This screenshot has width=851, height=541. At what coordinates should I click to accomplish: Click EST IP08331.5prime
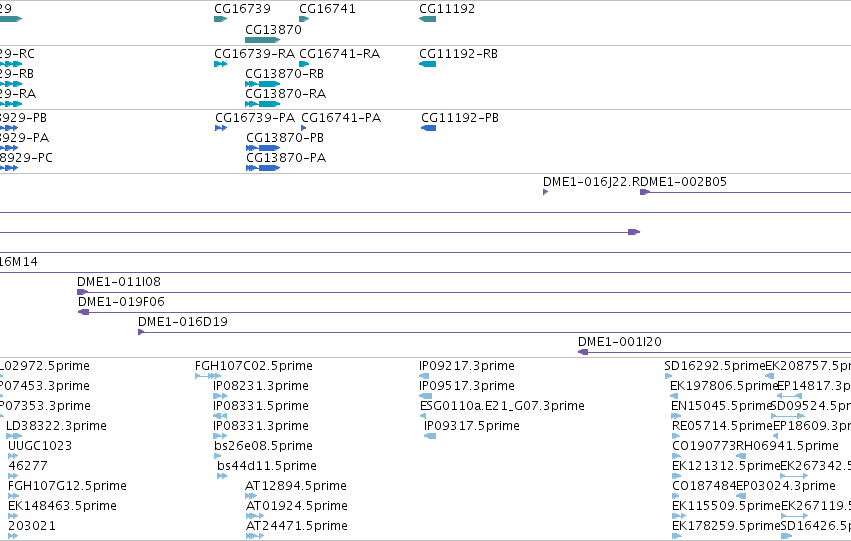261,406
